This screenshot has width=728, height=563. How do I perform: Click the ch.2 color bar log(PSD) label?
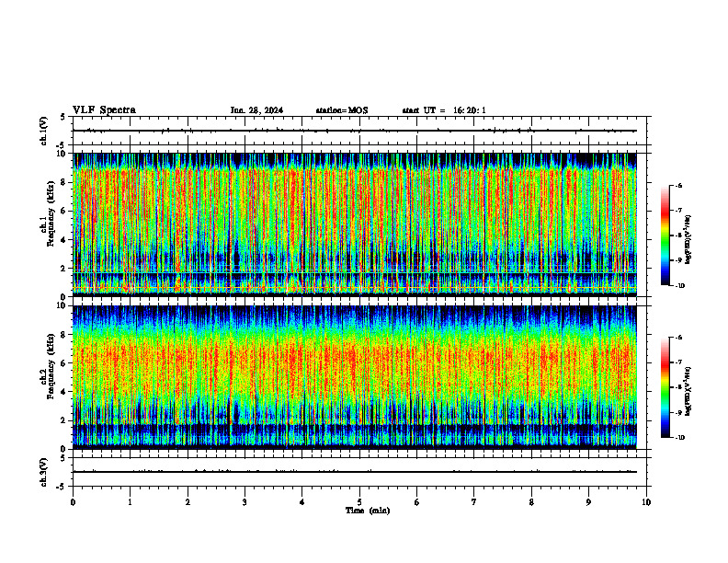click(x=688, y=391)
